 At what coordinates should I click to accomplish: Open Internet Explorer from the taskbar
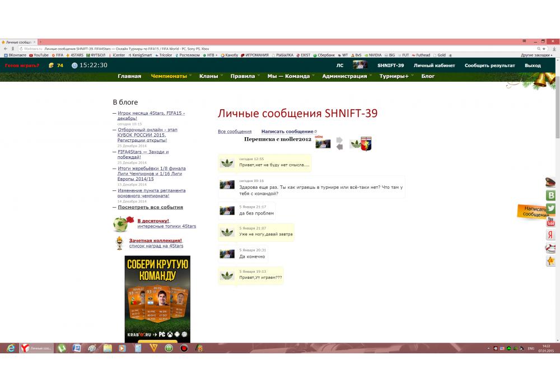10,348
